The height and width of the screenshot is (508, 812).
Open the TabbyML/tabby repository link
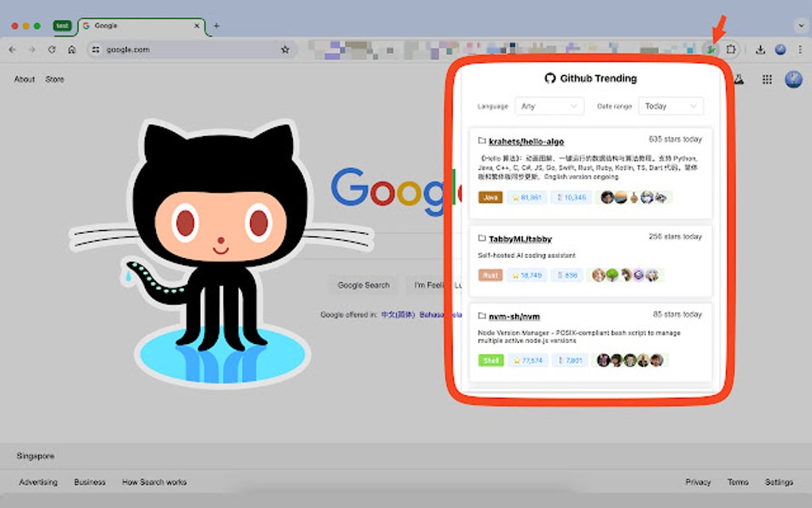[520, 239]
